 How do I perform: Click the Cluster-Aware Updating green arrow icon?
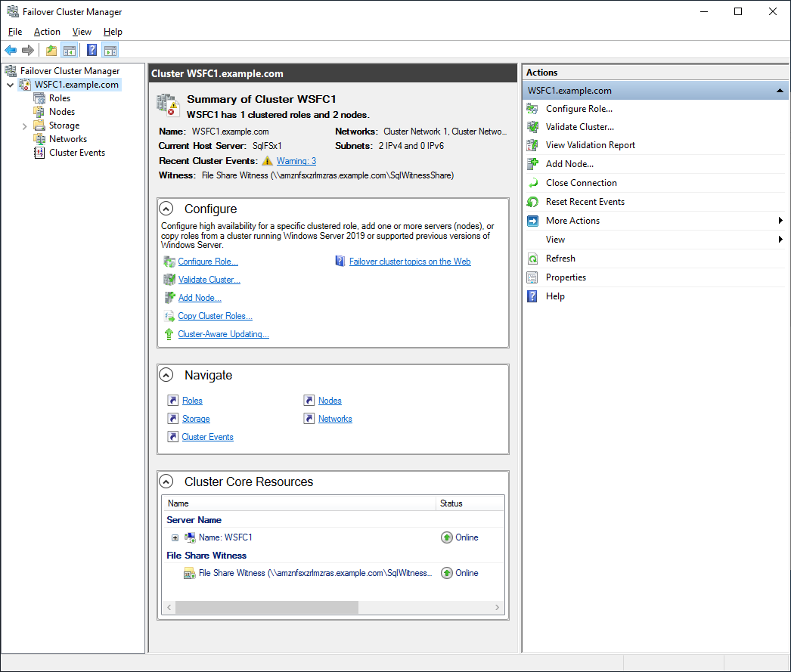pos(169,334)
